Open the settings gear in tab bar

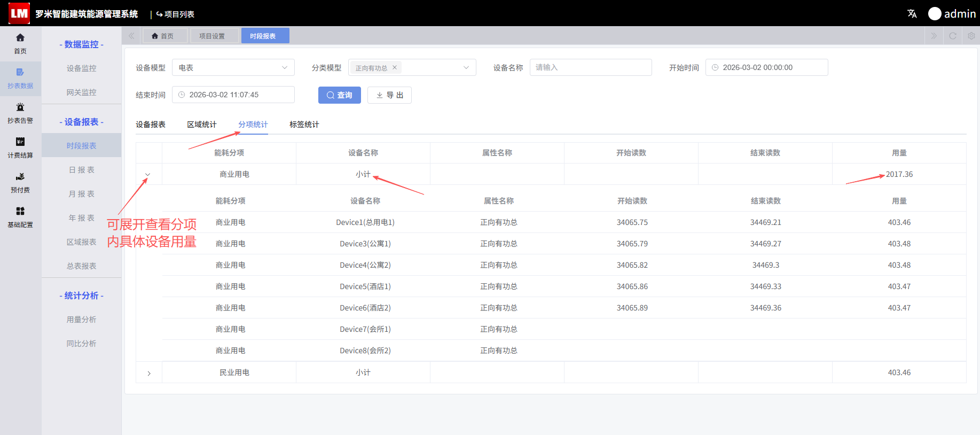point(971,36)
